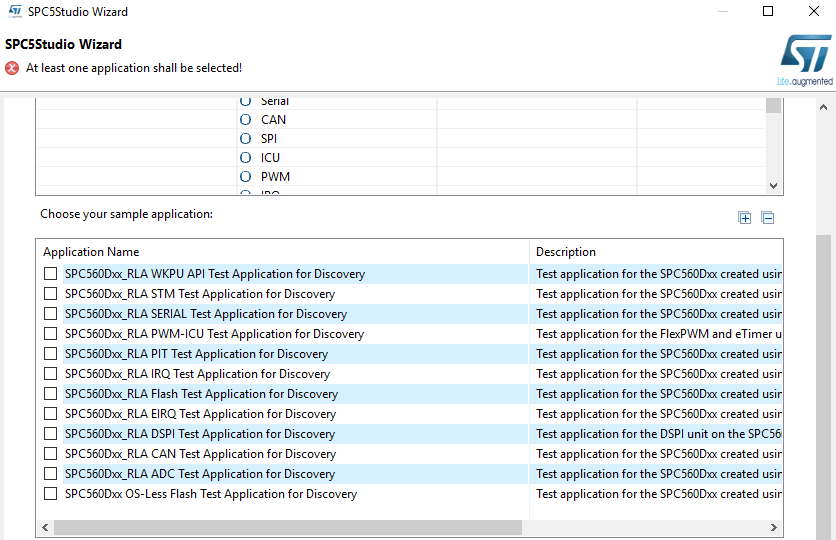Check the CAN Test Application checkbox
The image size is (836, 540).
[51, 454]
